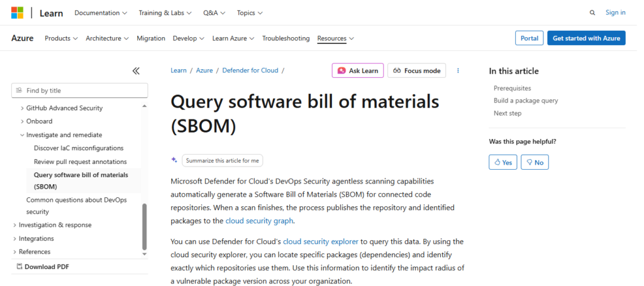This screenshot has height=286, width=644.
Task: Open the Resources menu
Action: click(x=336, y=38)
